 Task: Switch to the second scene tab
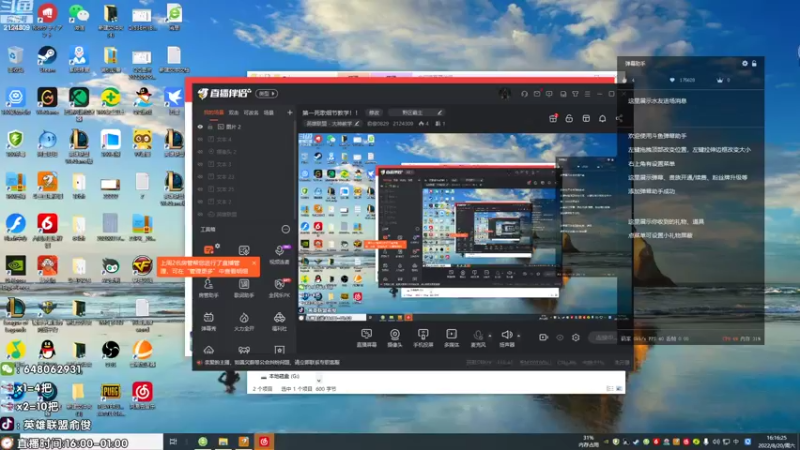(x=234, y=112)
